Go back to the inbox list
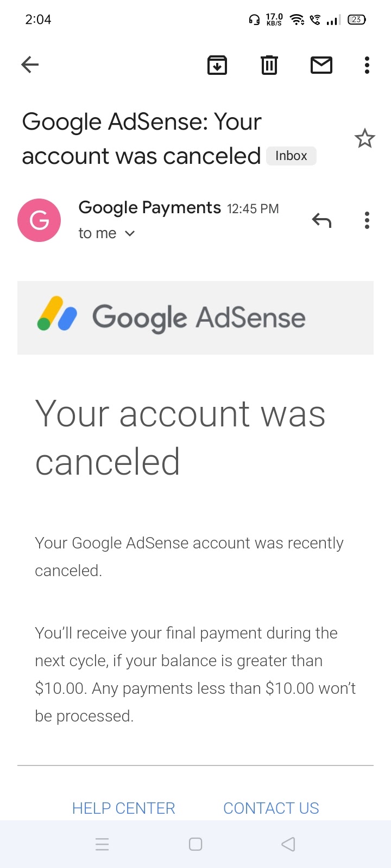 tap(30, 65)
